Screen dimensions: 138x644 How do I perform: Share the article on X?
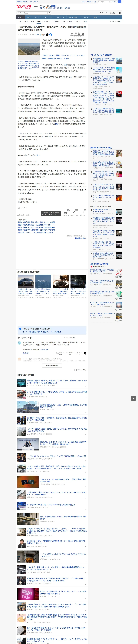pos(47,35)
